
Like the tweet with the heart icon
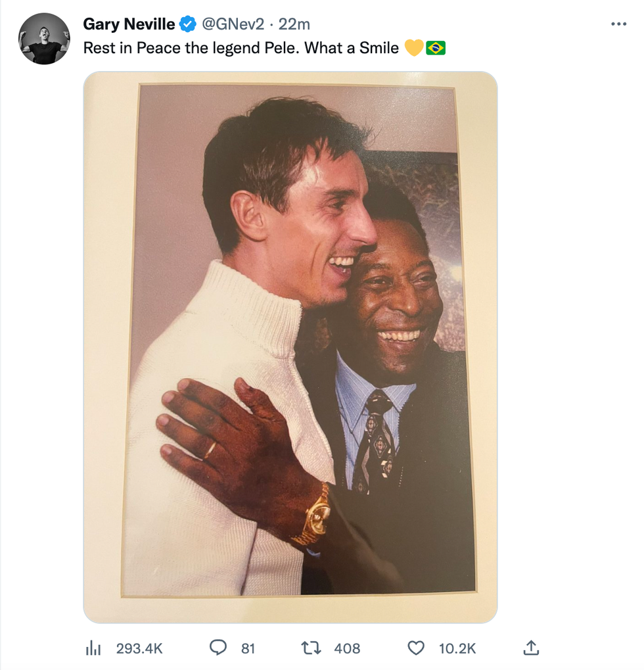click(416, 648)
